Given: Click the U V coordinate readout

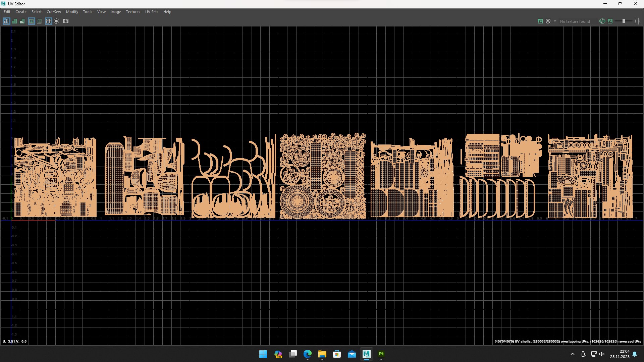Looking at the screenshot, I should 15,342.
